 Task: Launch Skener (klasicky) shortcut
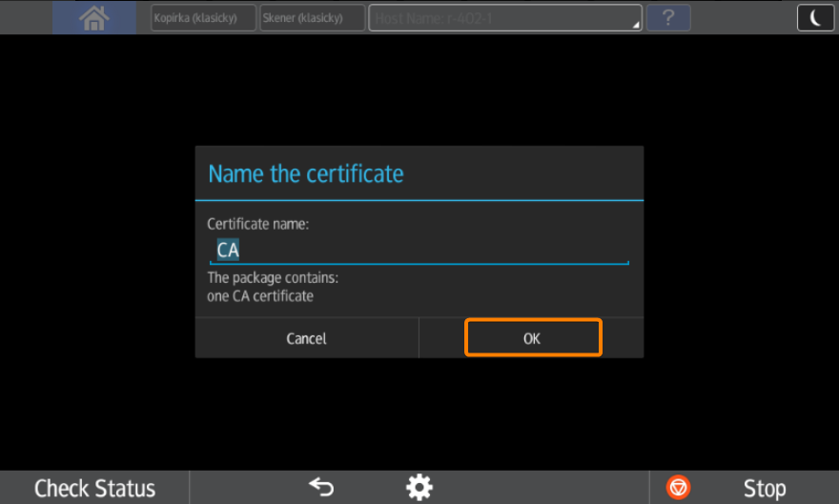tap(313, 18)
